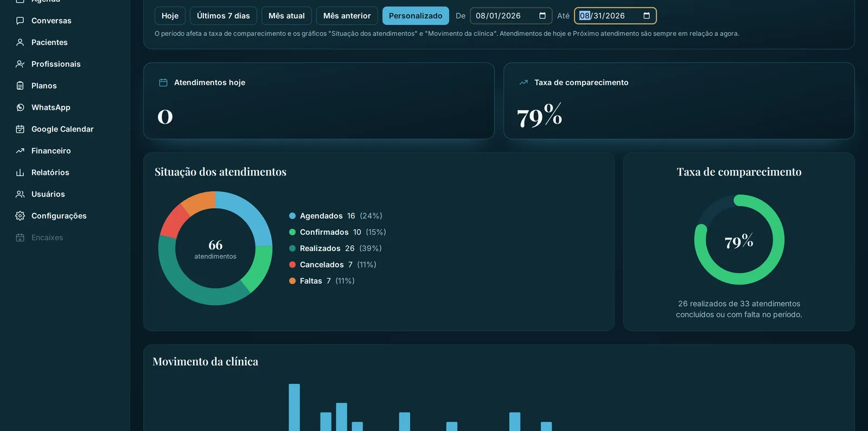Click the Configurações gear icon
Screen dimensions: 868x431
tap(20, 216)
